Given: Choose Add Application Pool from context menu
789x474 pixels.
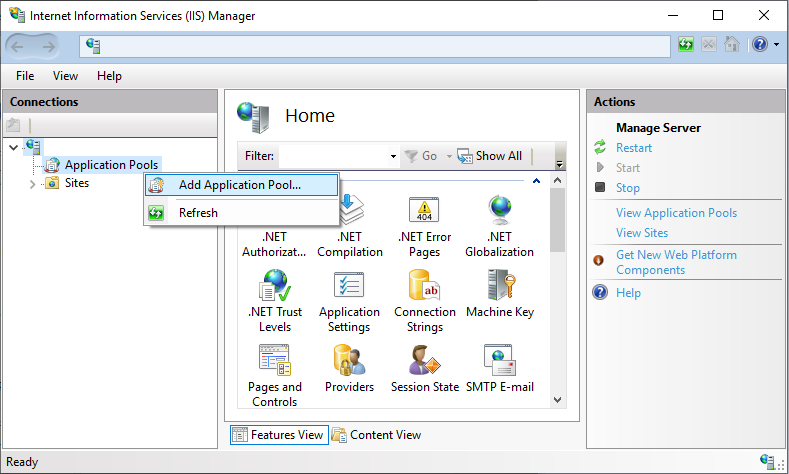Looking at the screenshot, I should 239,185.
